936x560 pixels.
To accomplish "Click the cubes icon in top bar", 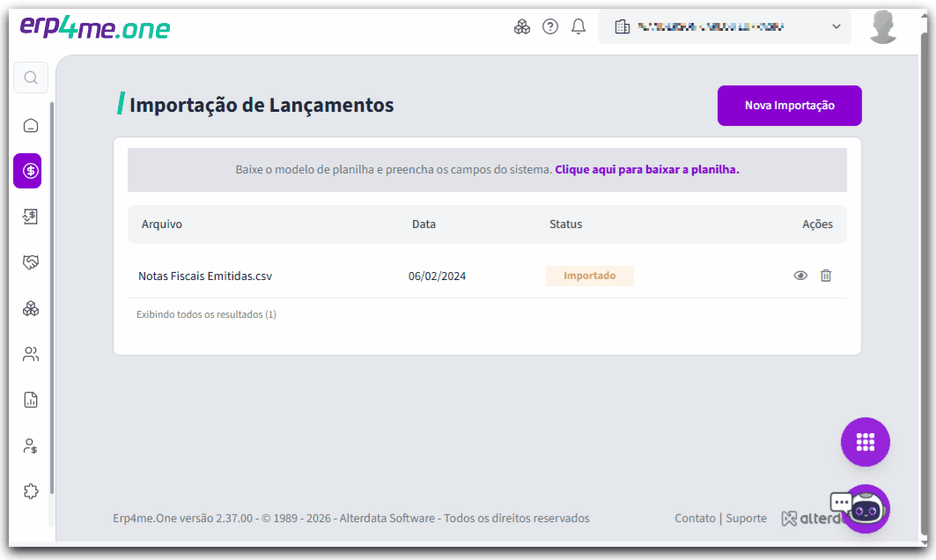I will pyautogui.click(x=522, y=27).
